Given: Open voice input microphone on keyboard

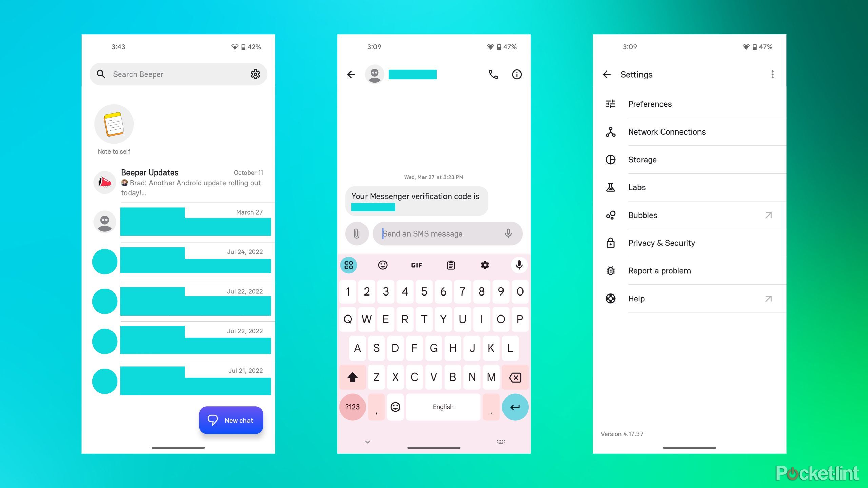Looking at the screenshot, I should pyautogui.click(x=518, y=265).
